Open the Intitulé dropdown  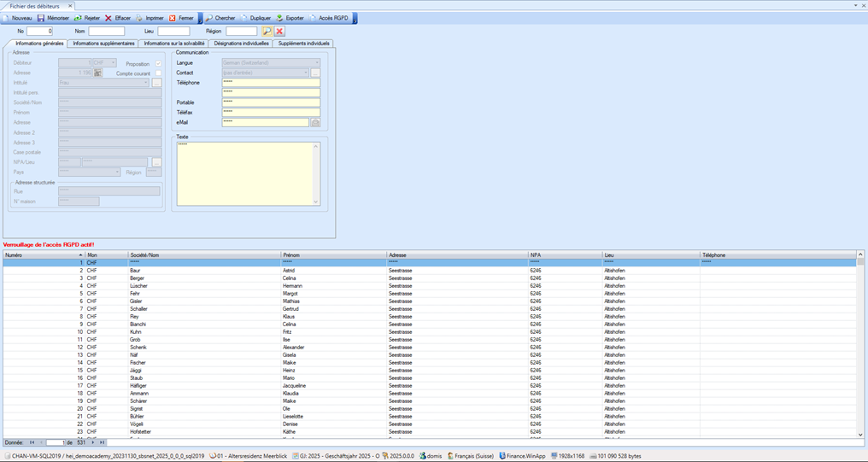pos(146,84)
